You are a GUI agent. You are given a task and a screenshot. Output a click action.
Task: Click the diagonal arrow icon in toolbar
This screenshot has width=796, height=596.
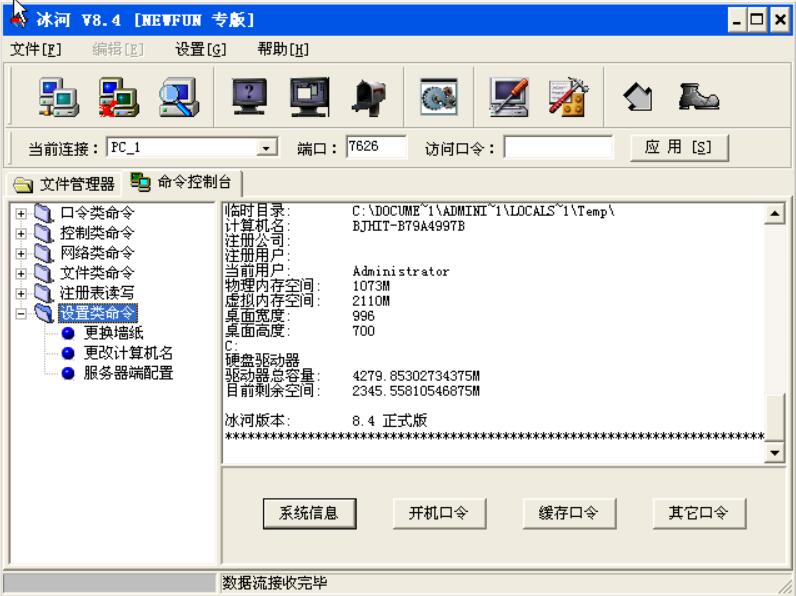(638, 97)
